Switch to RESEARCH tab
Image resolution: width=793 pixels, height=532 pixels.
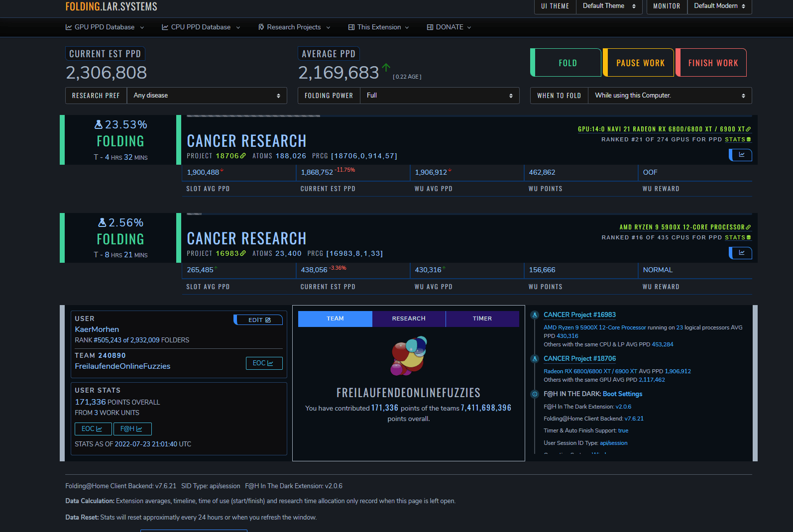coord(409,319)
